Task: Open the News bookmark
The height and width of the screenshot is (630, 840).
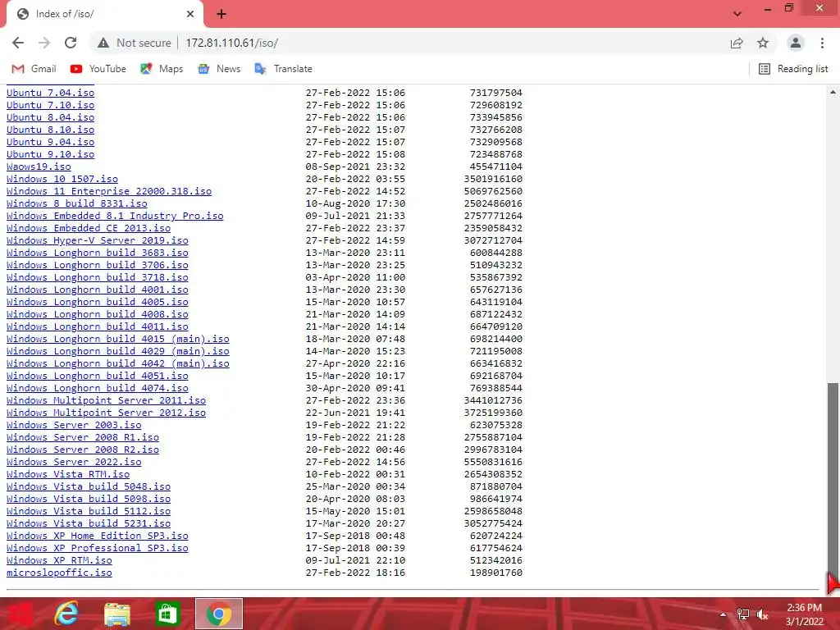Action: (218, 69)
